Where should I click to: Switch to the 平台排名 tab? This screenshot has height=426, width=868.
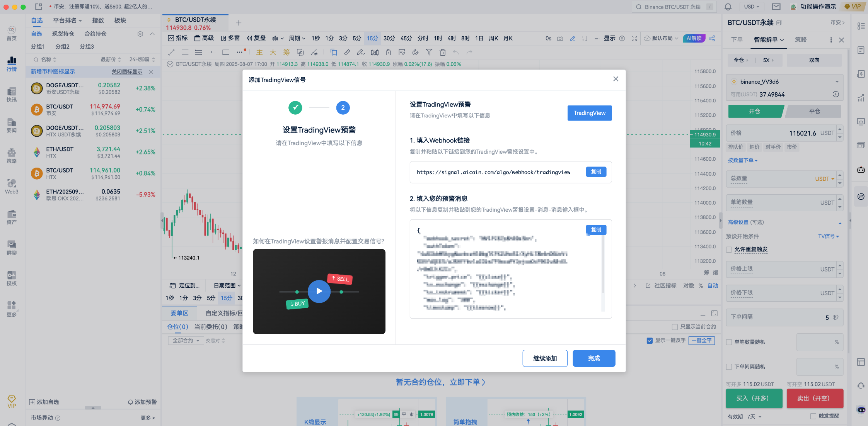coord(67,20)
